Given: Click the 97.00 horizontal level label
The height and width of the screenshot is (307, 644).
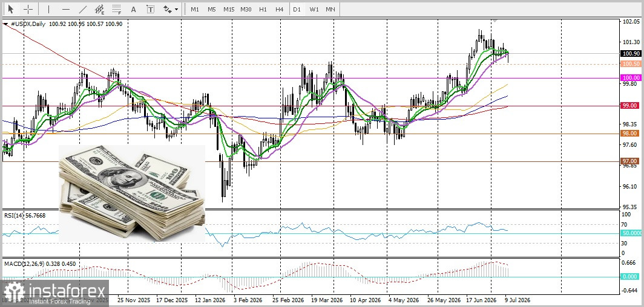Looking at the screenshot, I should (631, 161).
